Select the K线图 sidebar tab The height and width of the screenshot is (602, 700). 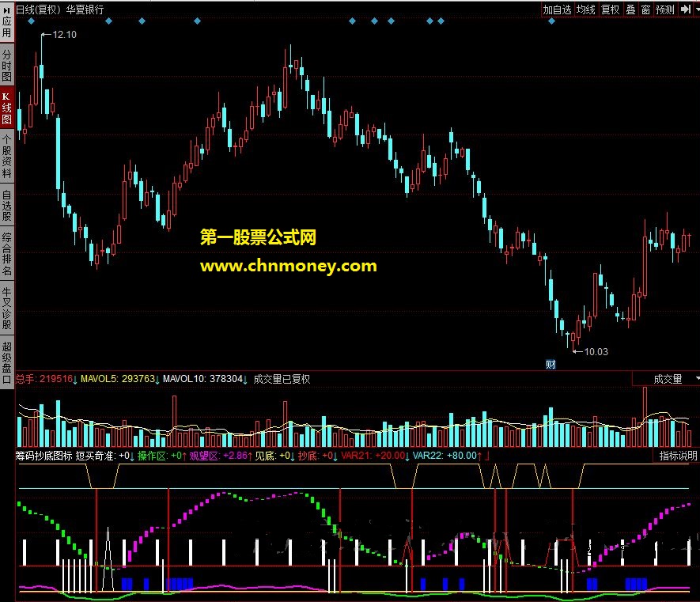(6, 108)
